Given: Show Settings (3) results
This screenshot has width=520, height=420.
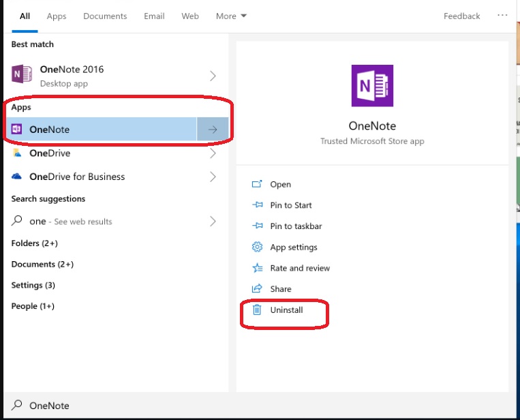Looking at the screenshot, I should tap(33, 285).
